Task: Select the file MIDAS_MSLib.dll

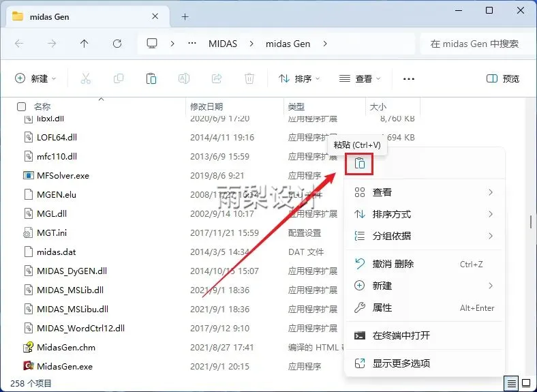Action: pyautogui.click(x=70, y=290)
